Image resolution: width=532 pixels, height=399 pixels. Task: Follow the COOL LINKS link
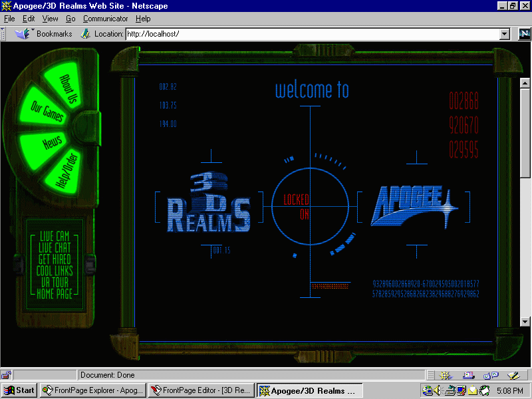click(55, 270)
